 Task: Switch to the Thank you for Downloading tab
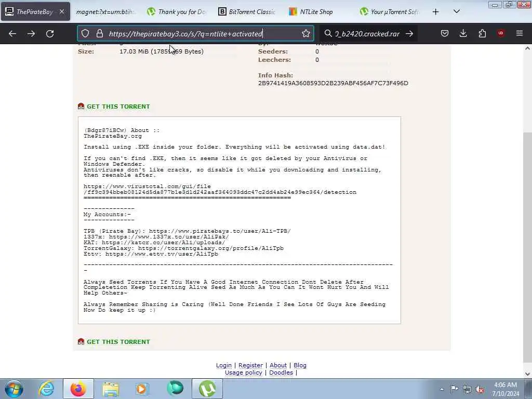tap(177, 12)
